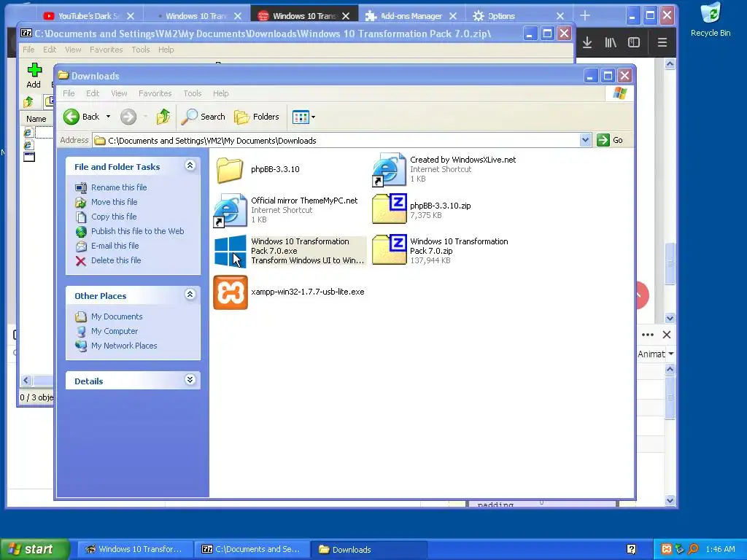This screenshot has height=560, width=747.
Task: Click help question mark icon in taskbar
Action: 631,550
